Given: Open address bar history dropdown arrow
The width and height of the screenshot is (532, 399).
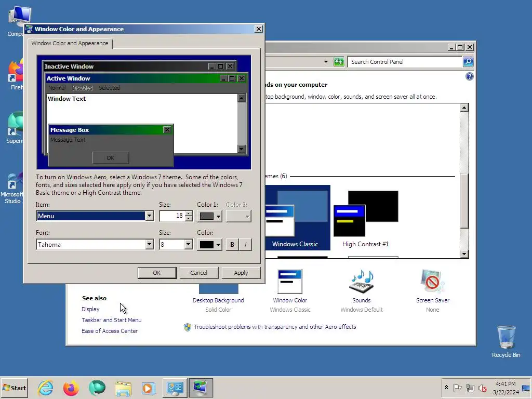Looking at the screenshot, I should (x=326, y=62).
